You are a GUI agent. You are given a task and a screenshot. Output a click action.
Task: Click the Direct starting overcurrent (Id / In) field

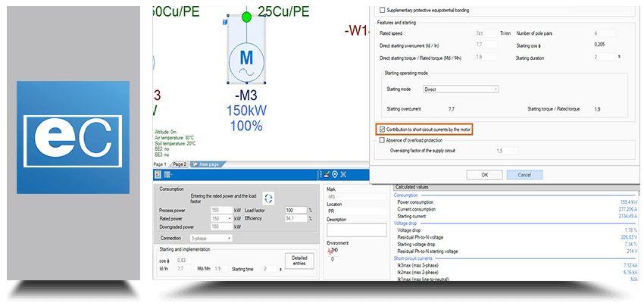click(x=486, y=45)
